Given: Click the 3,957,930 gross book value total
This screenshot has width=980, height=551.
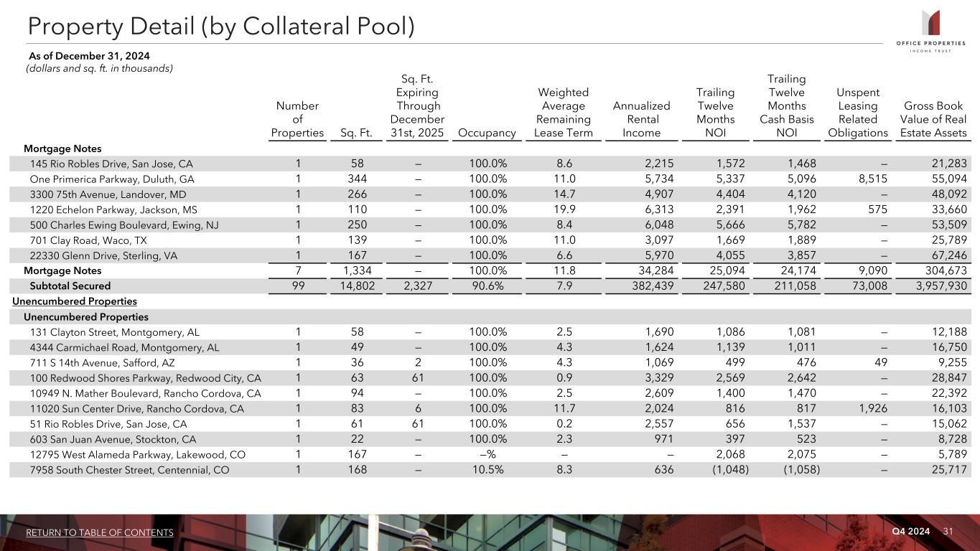Looking at the screenshot, I should (x=934, y=286).
